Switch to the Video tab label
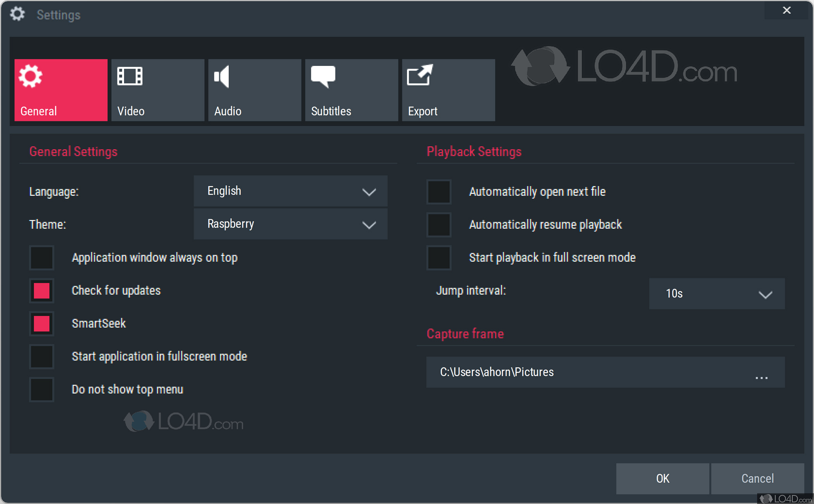 (131, 111)
